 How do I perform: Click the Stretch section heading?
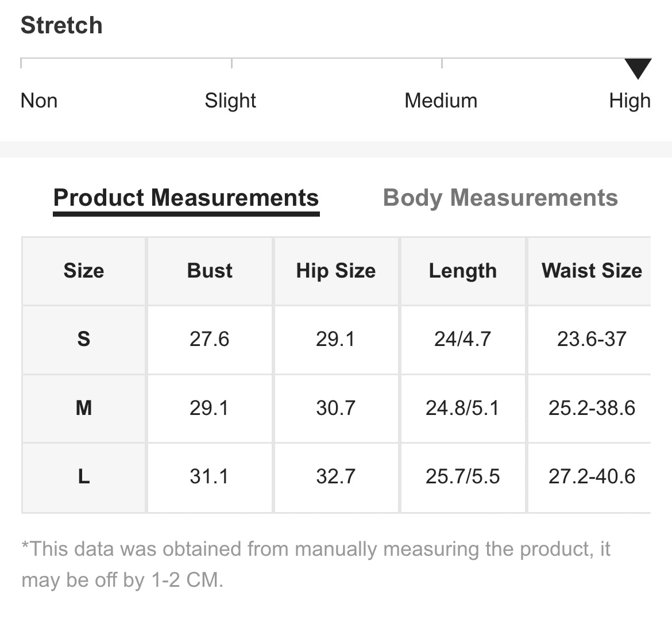coord(61,25)
